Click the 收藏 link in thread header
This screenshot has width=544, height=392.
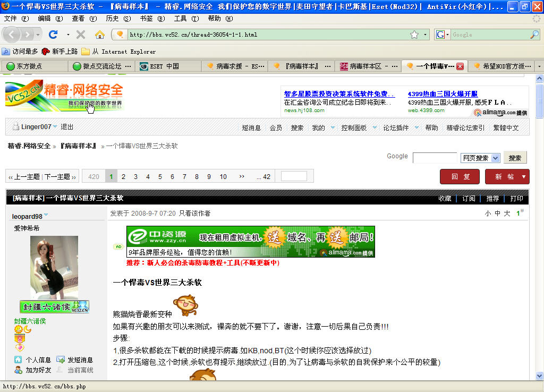pos(445,199)
